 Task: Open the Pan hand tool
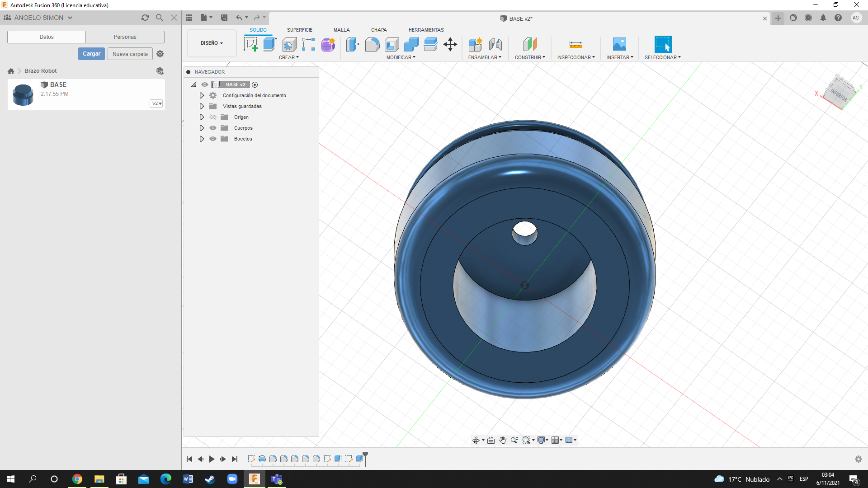tap(503, 440)
